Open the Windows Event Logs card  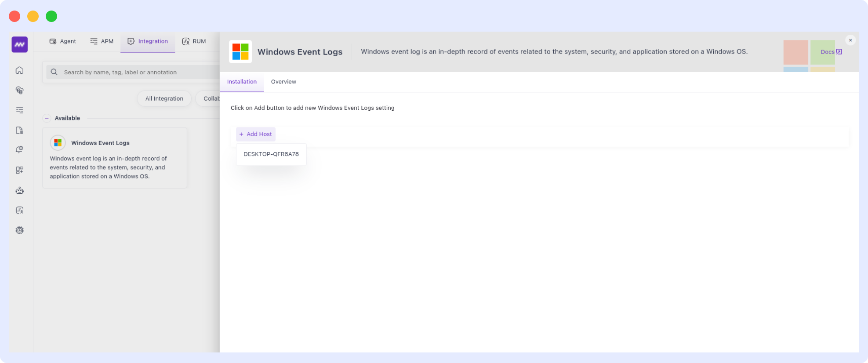click(115, 158)
